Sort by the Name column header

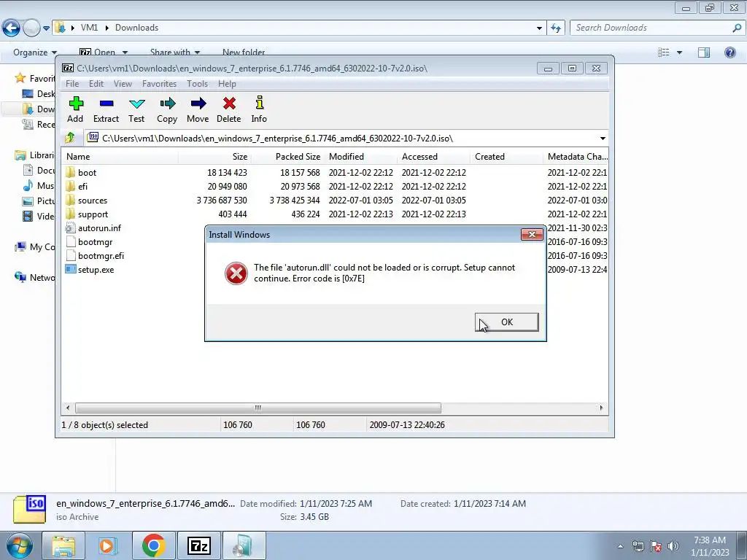[x=120, y=157]
